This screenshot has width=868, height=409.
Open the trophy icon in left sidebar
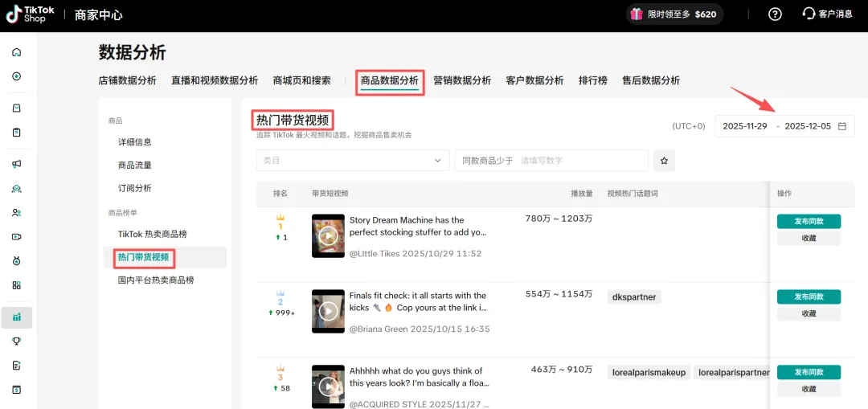[x=16, y=341]
